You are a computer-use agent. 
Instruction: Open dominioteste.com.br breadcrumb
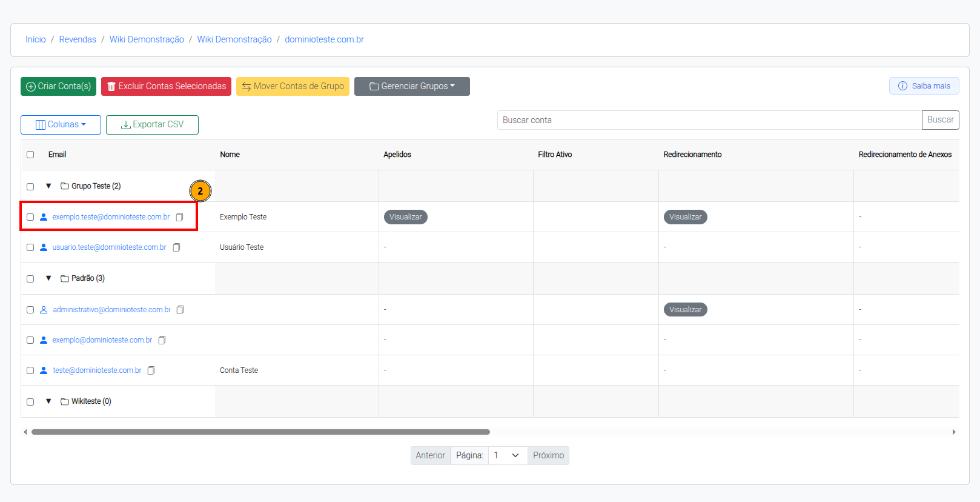(324, 39)
